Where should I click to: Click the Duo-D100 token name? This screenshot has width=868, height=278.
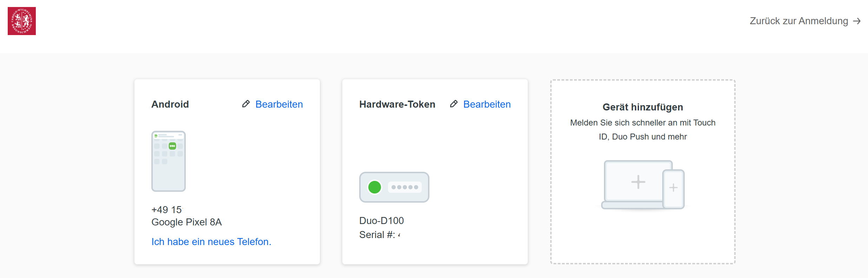tap(381, 221)
